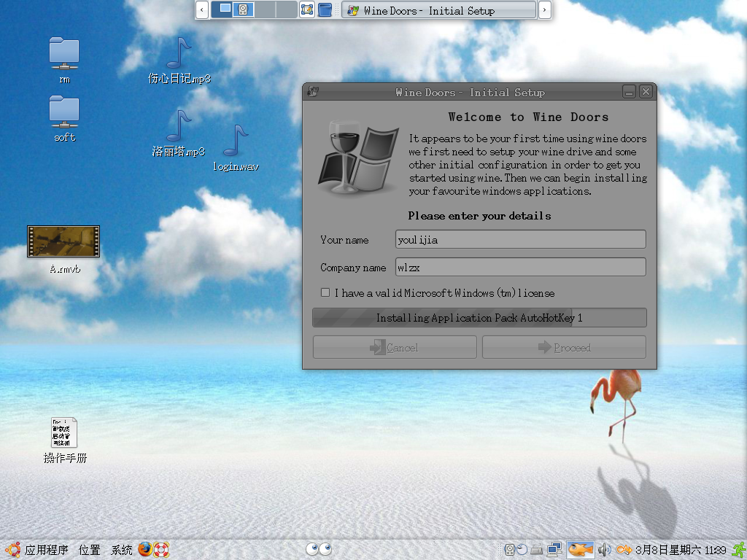Focus the Your name input field
Viewport: 747px width, 560px height.
pyautogui.click(x=521, y=239)
